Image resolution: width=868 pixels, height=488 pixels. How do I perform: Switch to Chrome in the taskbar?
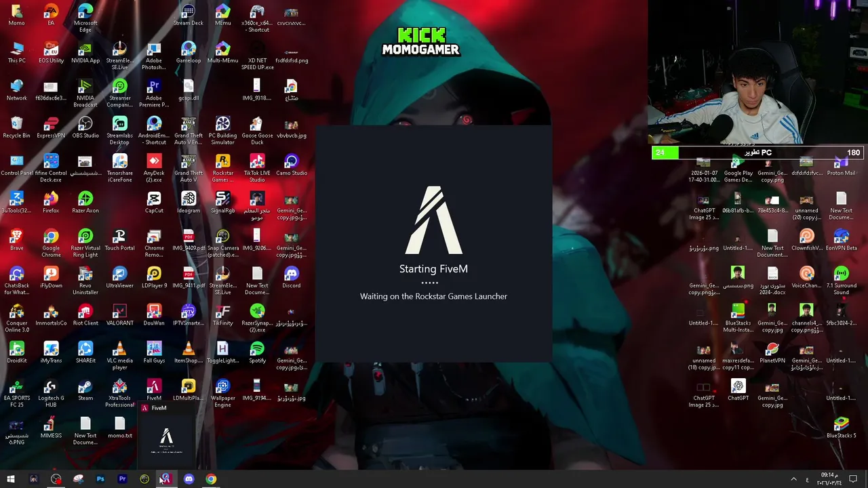(211, 479)
